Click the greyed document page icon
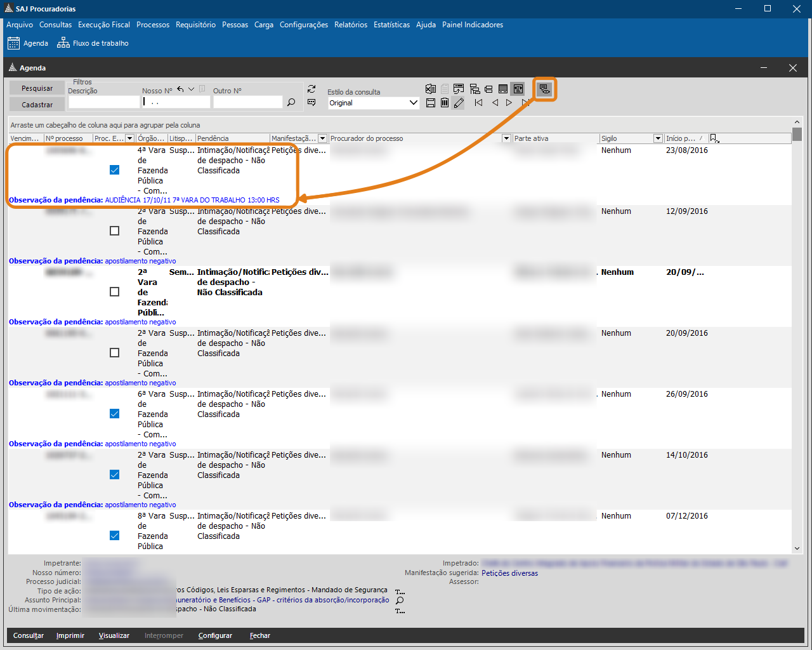The height and width of the screenshot is (650, 812). (x=445, y=89)
